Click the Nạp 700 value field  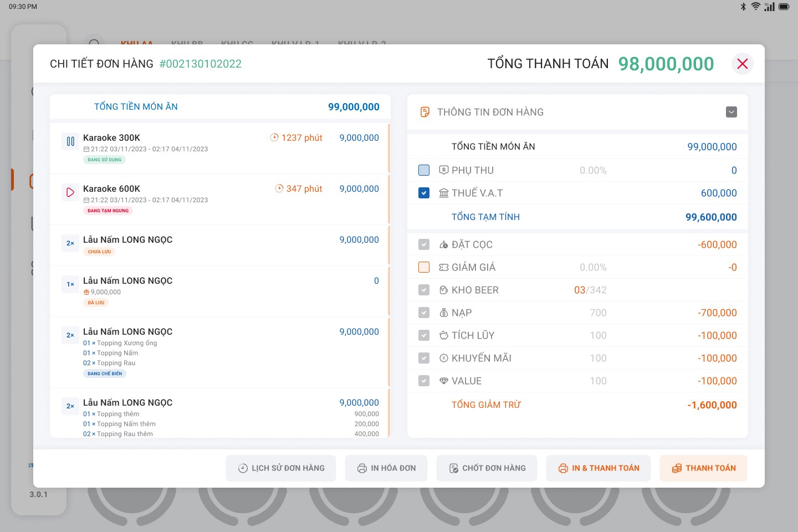click(x=598, y=313)
